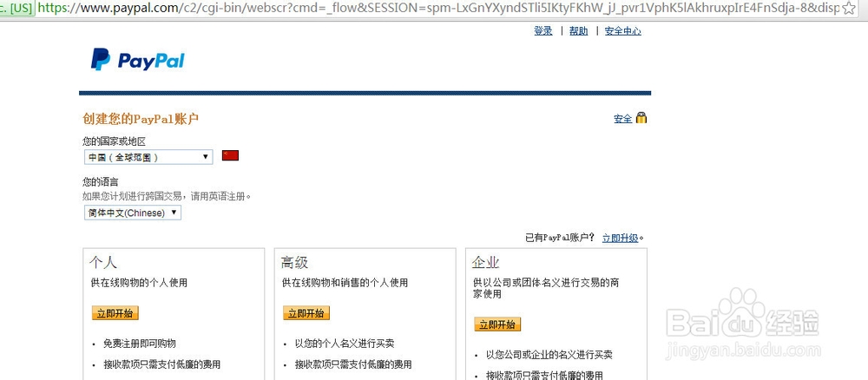Open the 登录 login link

(x=543, y=31)
